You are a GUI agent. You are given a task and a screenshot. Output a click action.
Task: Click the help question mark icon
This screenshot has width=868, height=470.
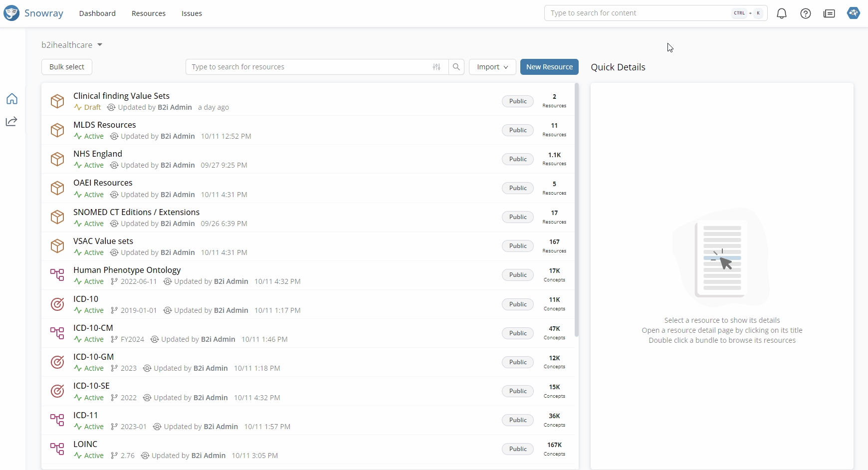tap(806, 13)
